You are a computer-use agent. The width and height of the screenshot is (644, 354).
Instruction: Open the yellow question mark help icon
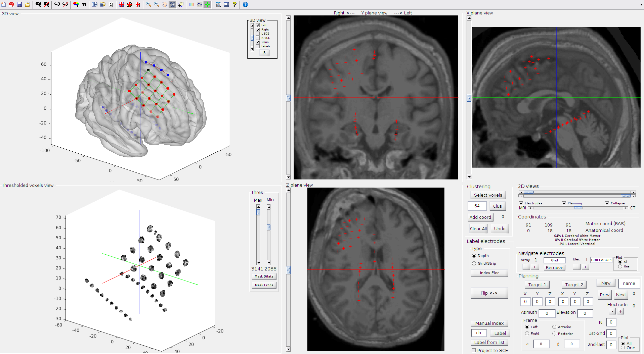tap(234, 4)
